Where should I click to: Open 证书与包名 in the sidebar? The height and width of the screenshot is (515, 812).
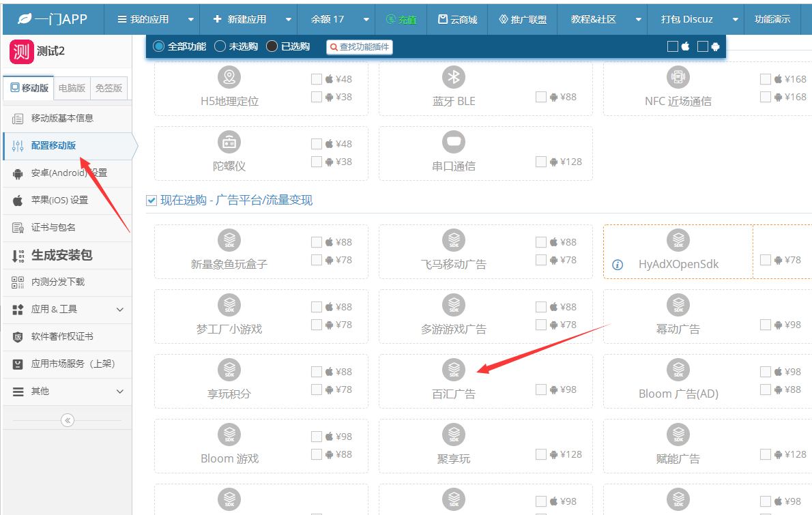(68, 228)
